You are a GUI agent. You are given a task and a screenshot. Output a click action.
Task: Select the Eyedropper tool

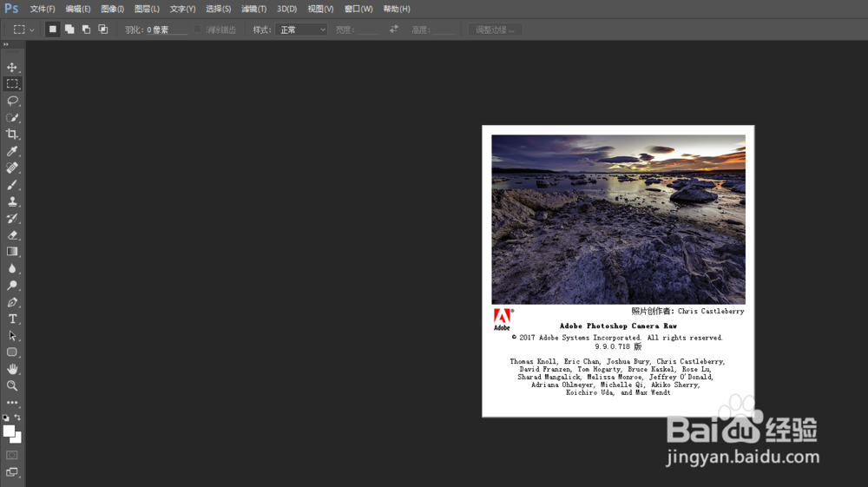[12, 151]
